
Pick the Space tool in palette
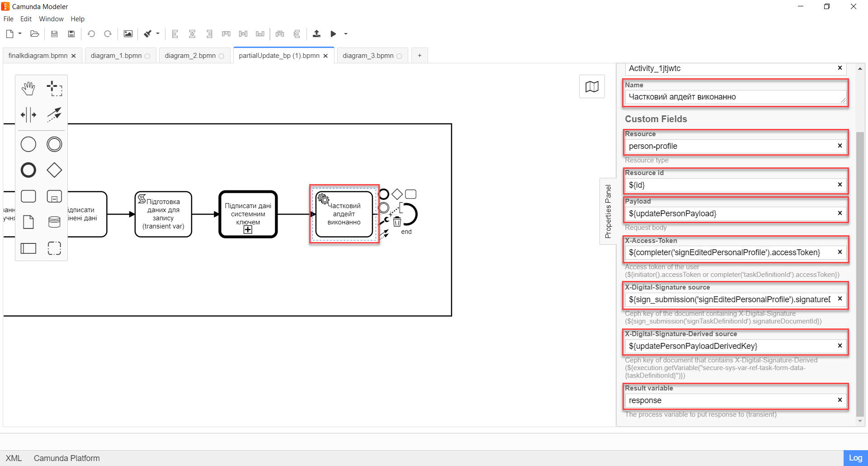[28, 115]
